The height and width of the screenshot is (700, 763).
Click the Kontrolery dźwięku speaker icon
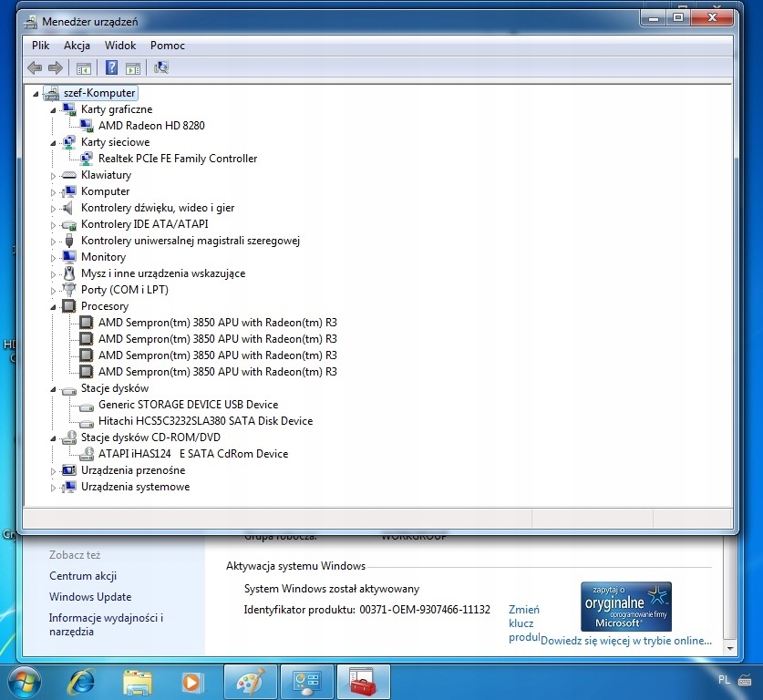[x=68, y=208]
